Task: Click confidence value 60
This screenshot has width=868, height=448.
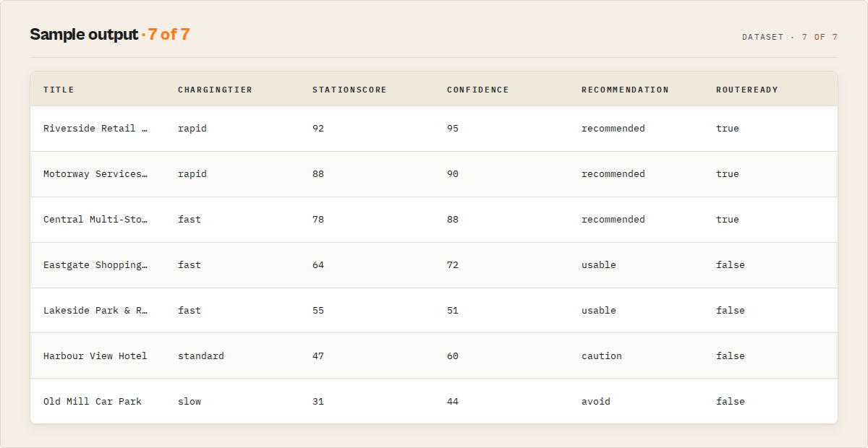Action: pyautogui.click(x=453, y=356)
